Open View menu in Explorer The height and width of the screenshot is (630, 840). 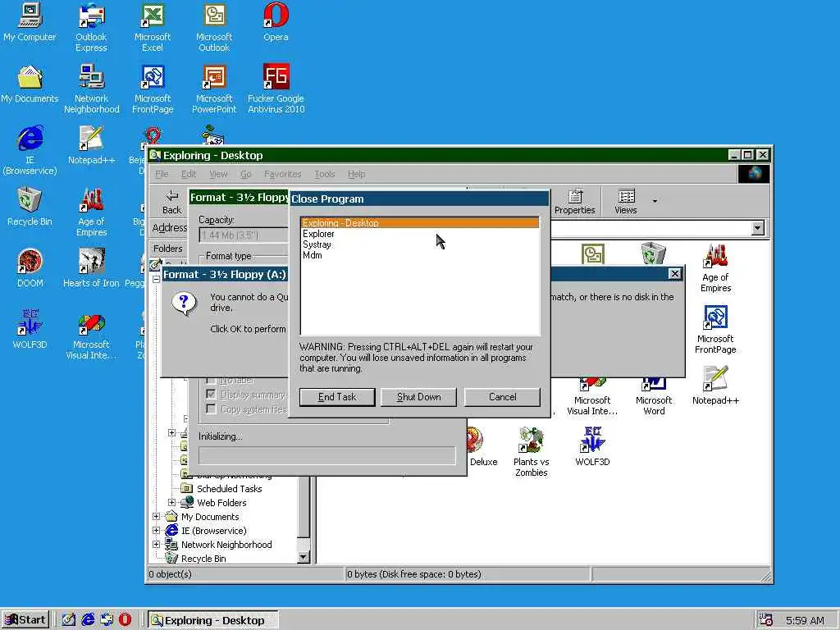(218, 174)
